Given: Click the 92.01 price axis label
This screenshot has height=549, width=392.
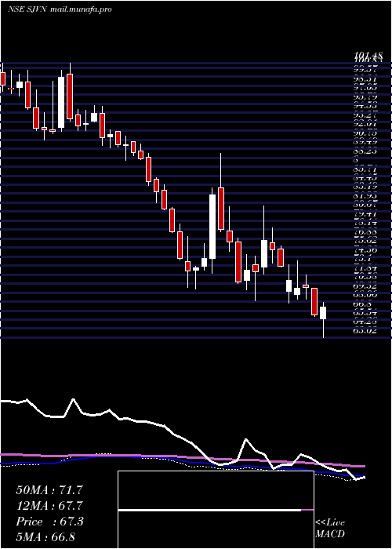Looking at the screenshot, I should [365, 124].
